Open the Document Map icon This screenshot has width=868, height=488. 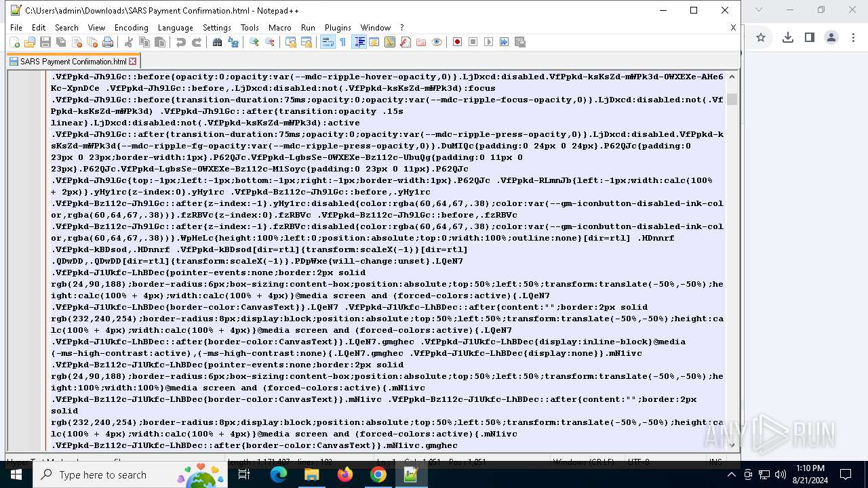390,42
